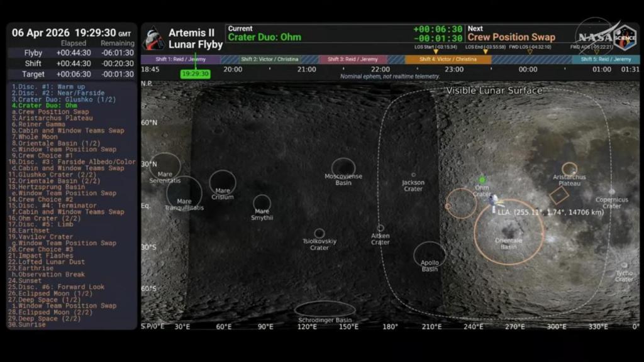Click the Current target 'Crater Duo: Ohm' header text
This screenshot has height=362, width=644.
click(x=265, y=37)
